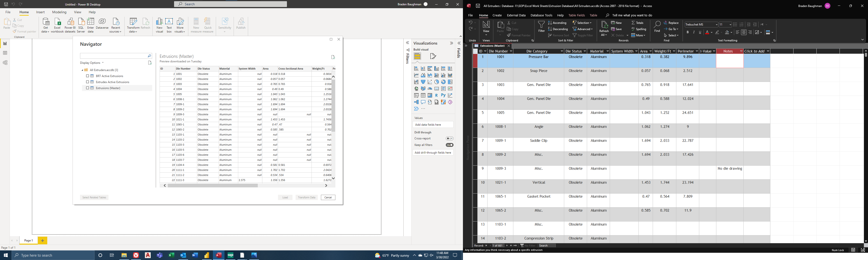Click Totals in Access Records group
The width and height of the screenshot is (868, 260).
[x=637, y=23]
